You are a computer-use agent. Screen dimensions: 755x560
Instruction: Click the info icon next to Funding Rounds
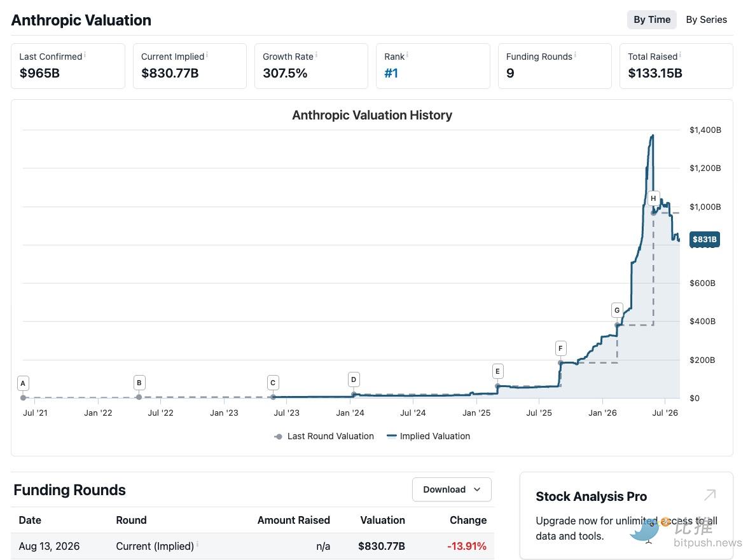point(575,55)
